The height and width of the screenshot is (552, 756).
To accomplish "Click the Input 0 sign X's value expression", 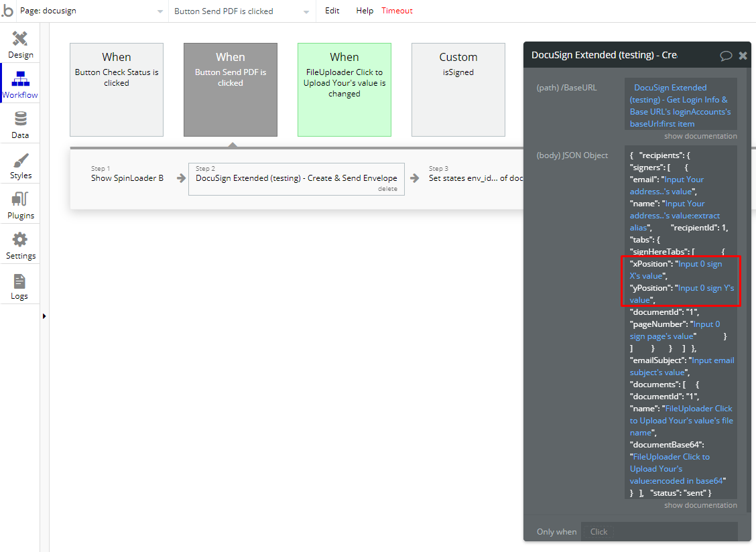I will (x=676, y=270).
